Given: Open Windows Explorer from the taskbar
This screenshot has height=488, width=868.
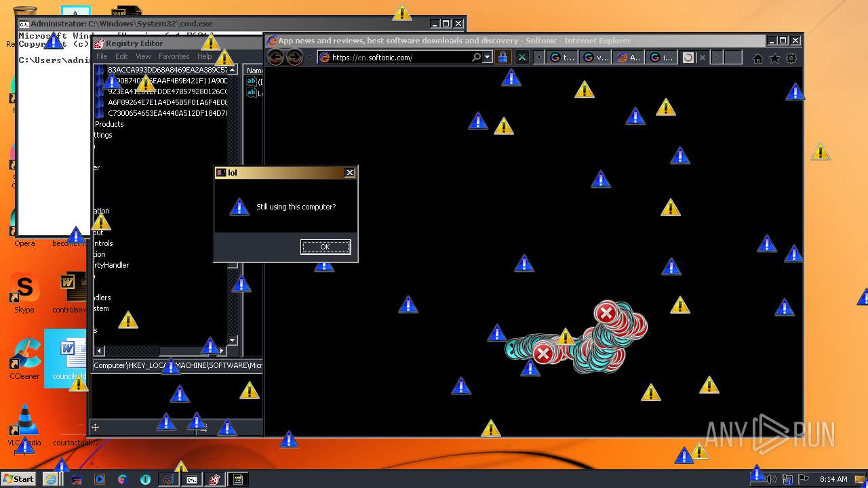Looking at the screenshot, I should click(x=77, y=479).
